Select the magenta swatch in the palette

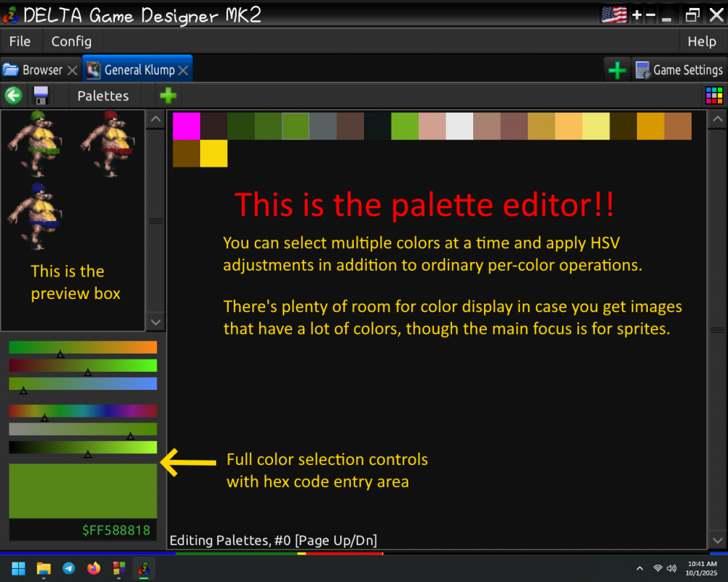pos(186,126)
